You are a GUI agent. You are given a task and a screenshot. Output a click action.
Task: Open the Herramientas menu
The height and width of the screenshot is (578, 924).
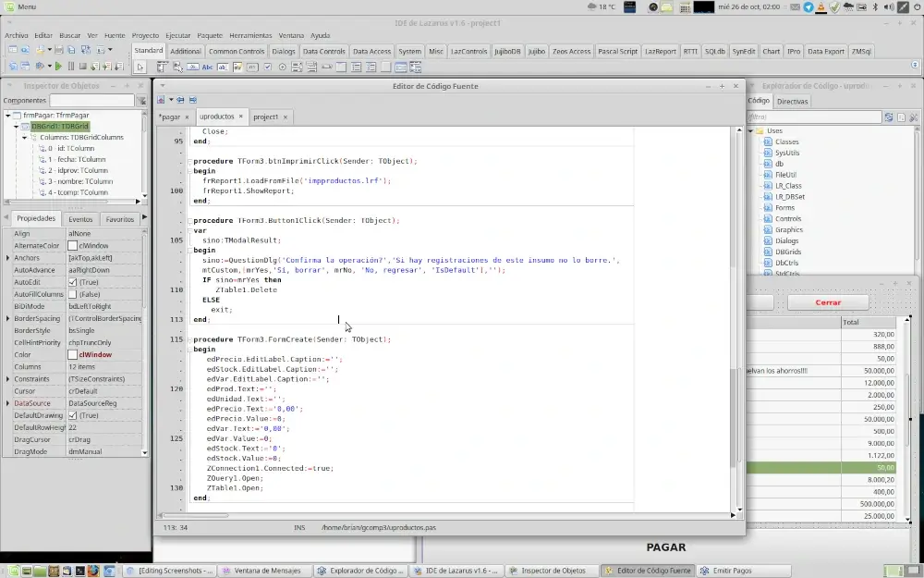coord(250,35)
